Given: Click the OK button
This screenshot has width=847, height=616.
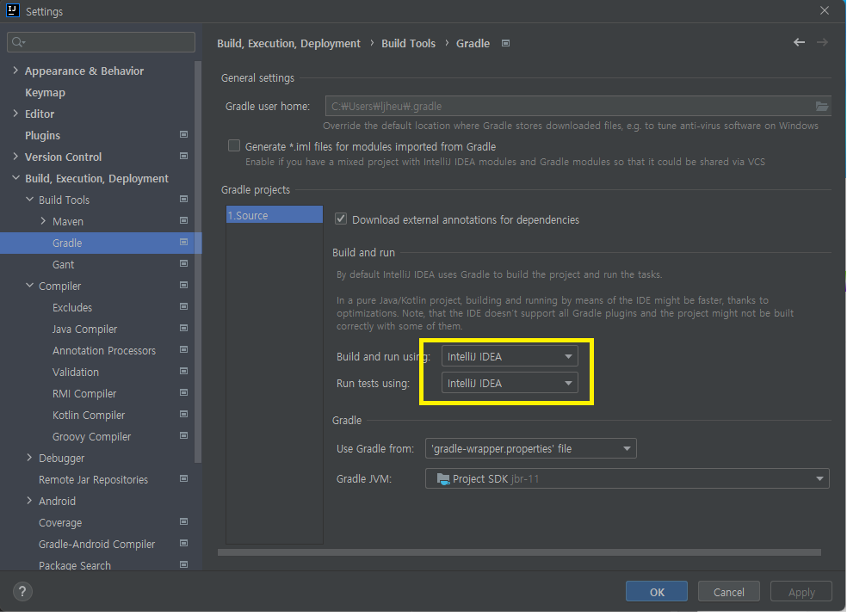Looking at the screenshot, I should point(656,592).
